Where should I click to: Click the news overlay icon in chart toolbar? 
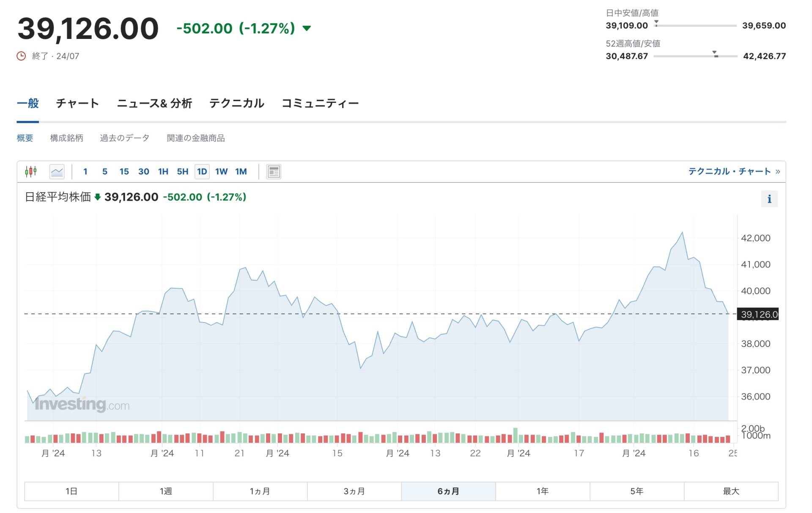274,171
